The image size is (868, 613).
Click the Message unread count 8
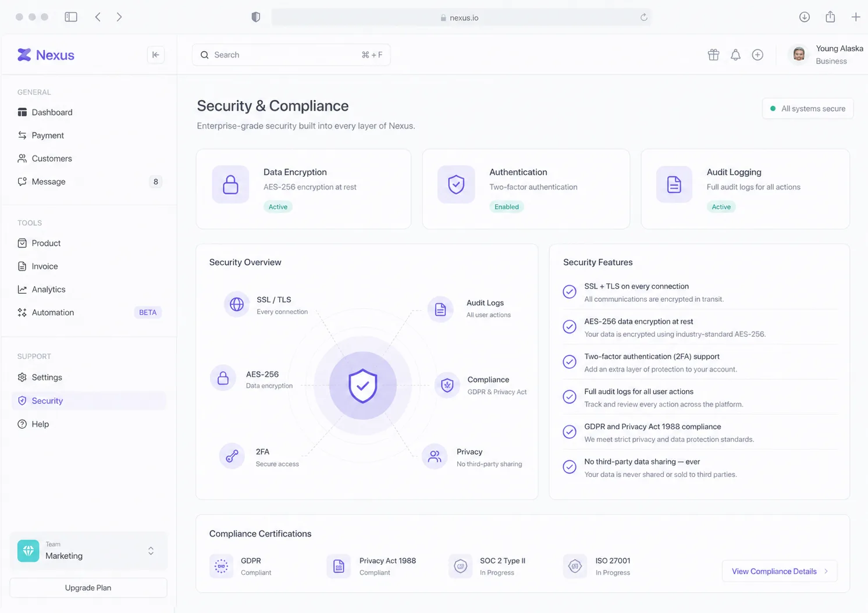pyautogui.click(x=155, y=181)
